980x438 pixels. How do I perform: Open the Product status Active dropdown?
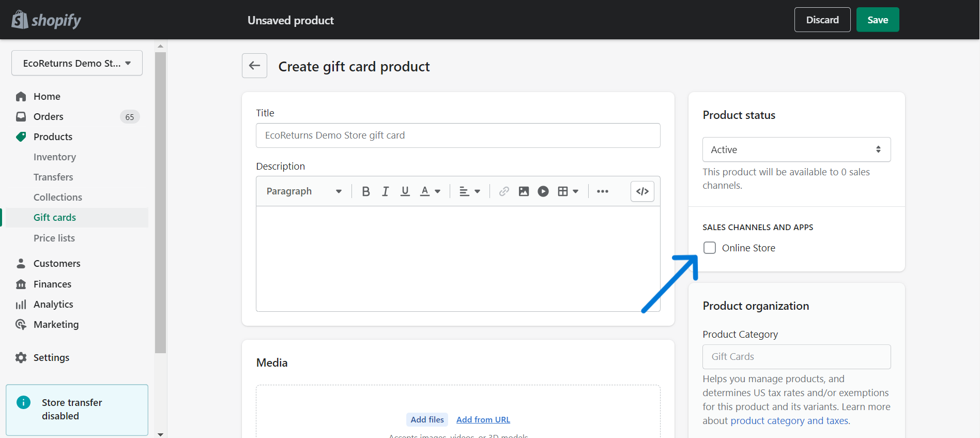pos(796,149)
